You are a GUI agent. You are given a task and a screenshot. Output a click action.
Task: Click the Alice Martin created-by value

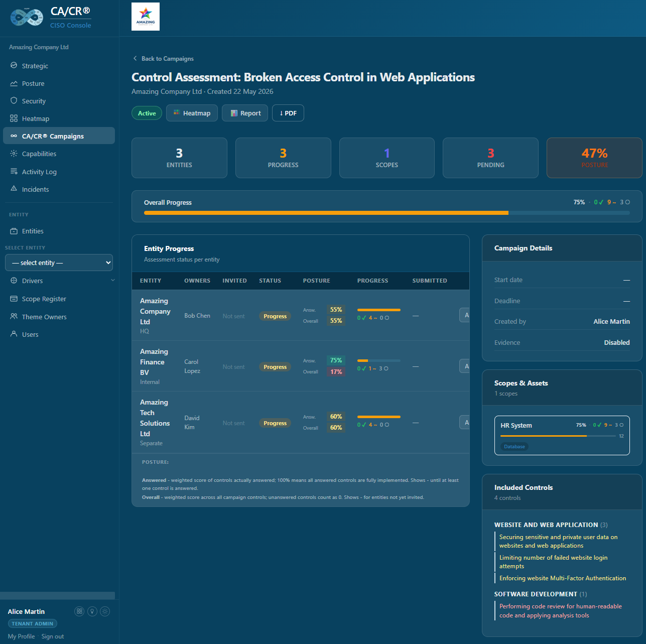pyautogui.click(x=611, y=321)
